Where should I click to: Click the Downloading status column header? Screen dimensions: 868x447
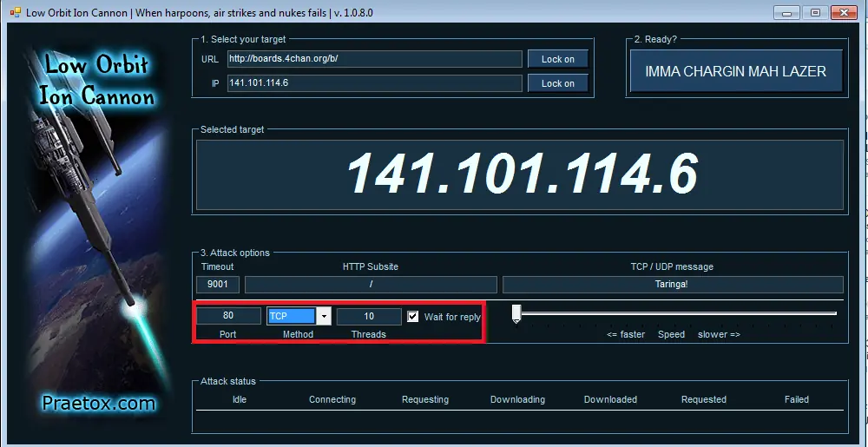point(517,399)
